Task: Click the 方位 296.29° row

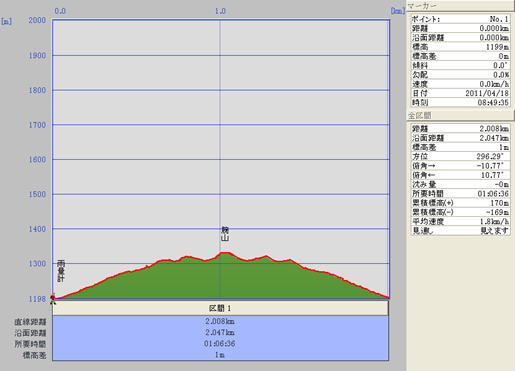Action: click(x=460, y=156)
